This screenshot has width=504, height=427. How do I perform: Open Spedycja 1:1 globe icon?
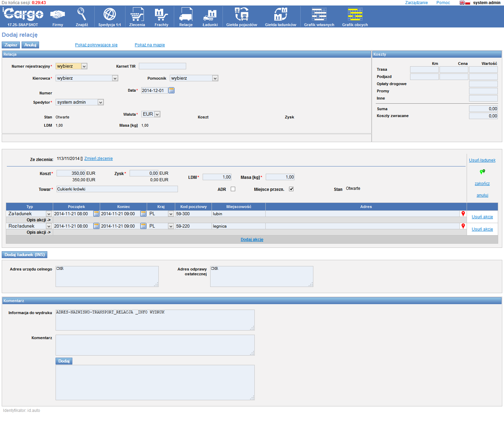click(x=110, y=14)
